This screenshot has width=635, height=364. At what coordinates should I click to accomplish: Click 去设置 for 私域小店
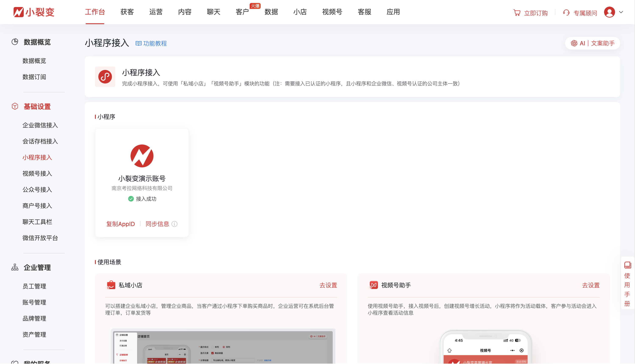click(x=328, y=285)
